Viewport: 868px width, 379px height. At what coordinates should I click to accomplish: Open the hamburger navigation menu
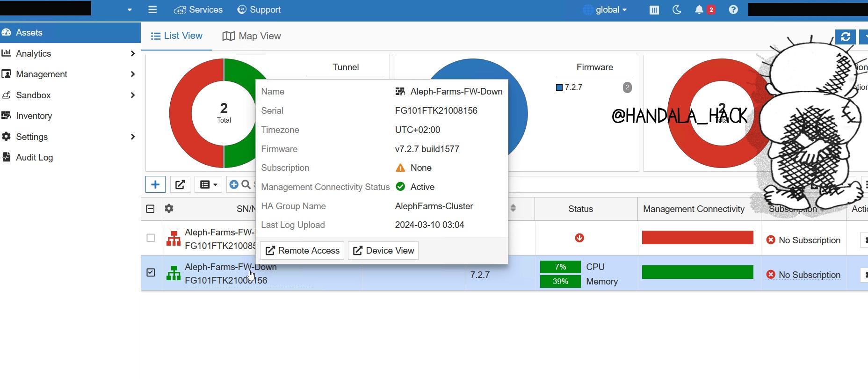tap(152, 9)
